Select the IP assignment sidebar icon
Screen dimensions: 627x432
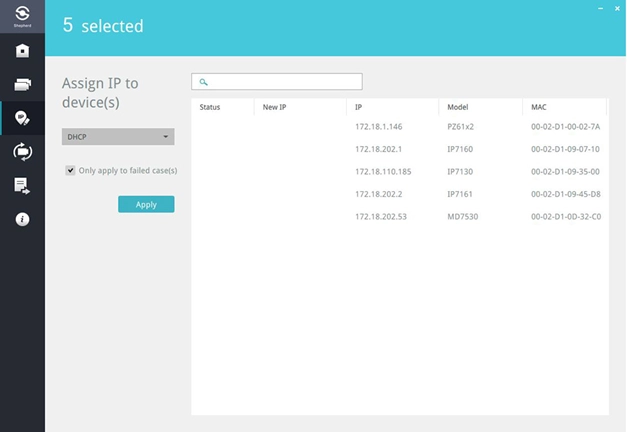coord(22,118)
